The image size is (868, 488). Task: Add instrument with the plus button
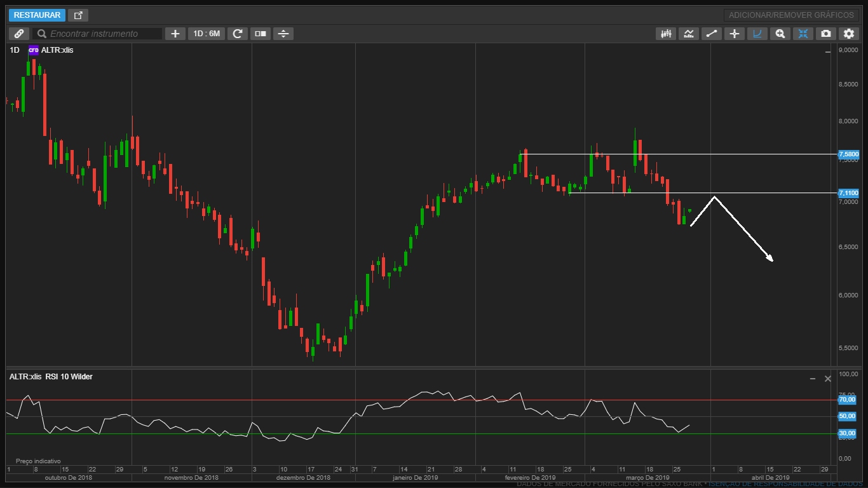(175, 34)
